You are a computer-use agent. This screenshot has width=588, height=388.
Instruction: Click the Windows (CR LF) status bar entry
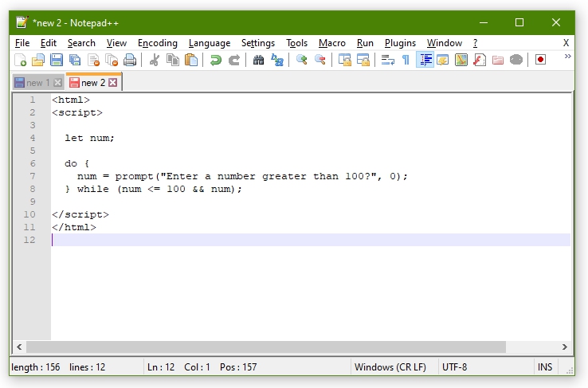(390, 367)
